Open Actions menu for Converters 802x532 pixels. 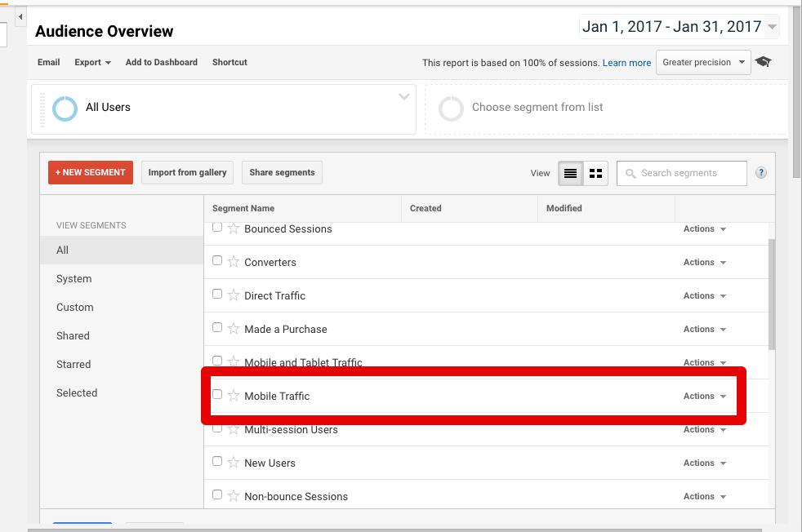pyautogui.click(x=705, y=262)
